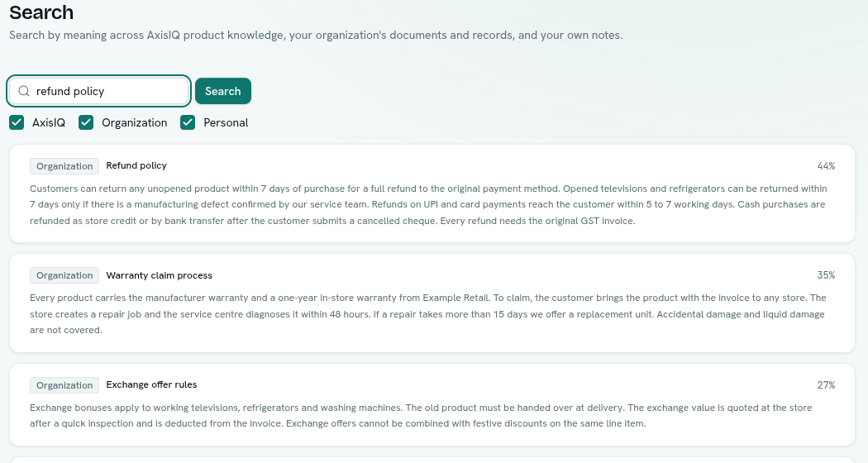Open the 'Warranty claim process' result
The image size is (868, 463).
[x=159, y=275]
